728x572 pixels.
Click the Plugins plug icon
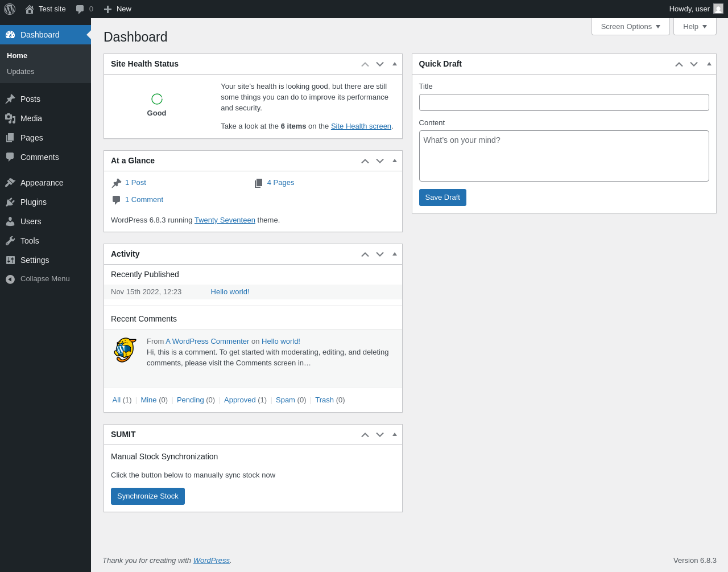[10, 202]
